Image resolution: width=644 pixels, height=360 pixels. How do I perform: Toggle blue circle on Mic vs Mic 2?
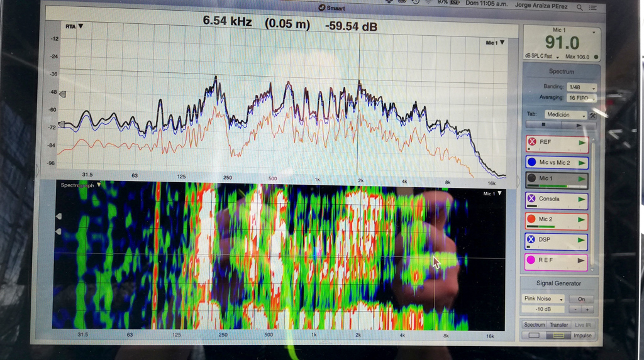tap(532, 162)
